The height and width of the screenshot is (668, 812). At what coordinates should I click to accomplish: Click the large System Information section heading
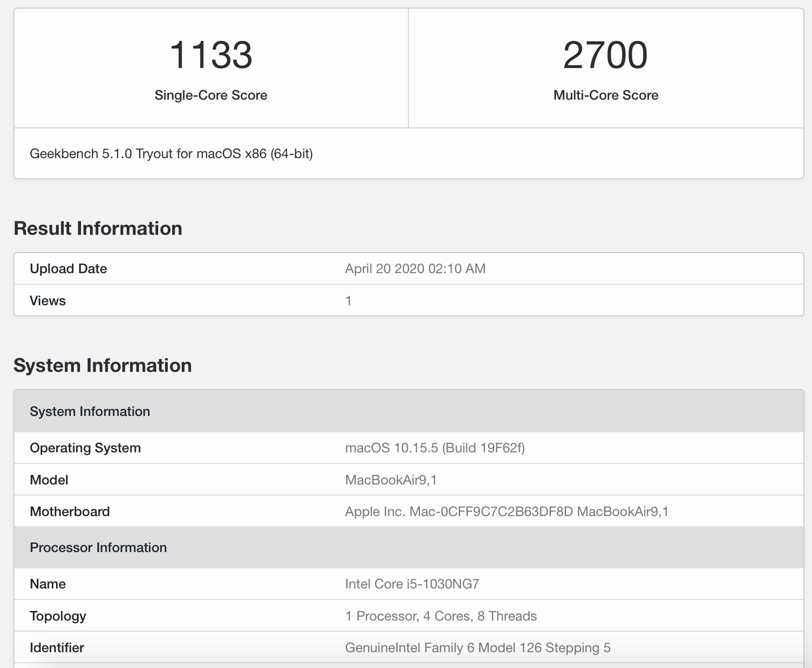point(103,366)
